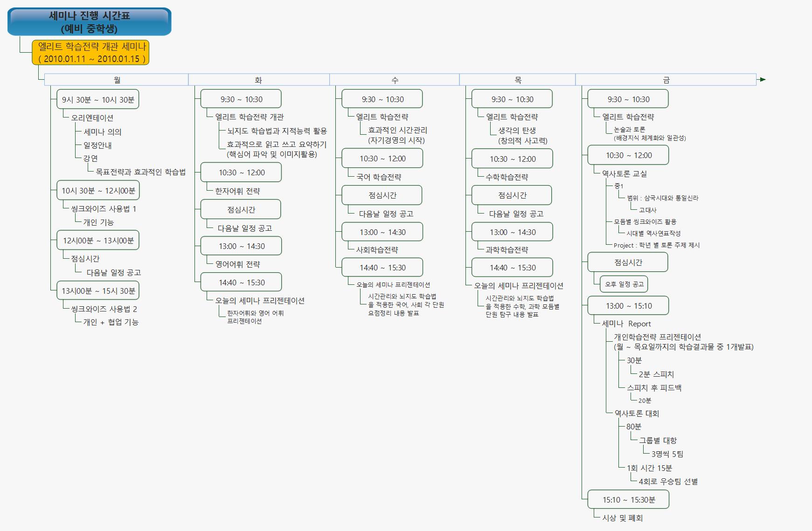Click the 월 column header
Screen dimensions: 812x531
pyautogui.click(x=117, y=80)
